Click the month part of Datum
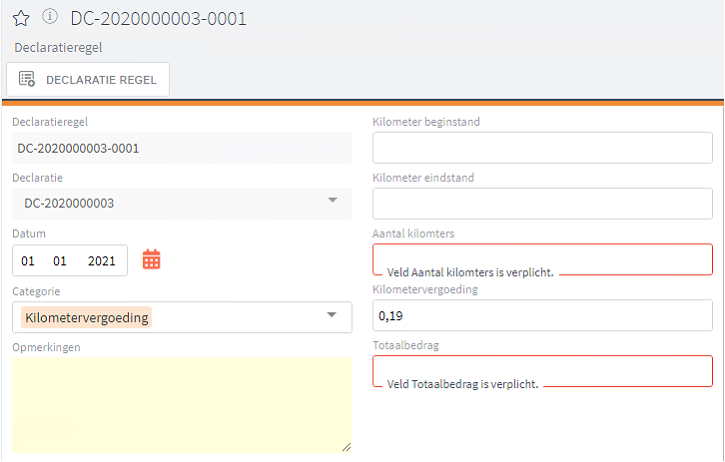725x462 pixels. [60, 261]
